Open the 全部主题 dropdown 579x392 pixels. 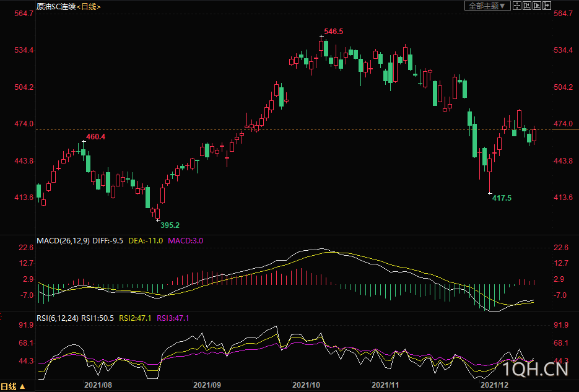[x=487, y=6]
